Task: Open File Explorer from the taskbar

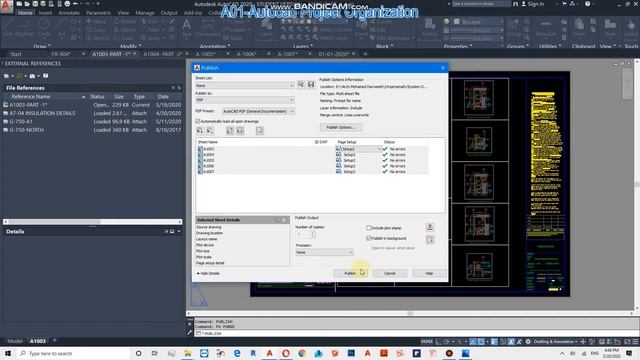Action: click(x=188, y=353)
